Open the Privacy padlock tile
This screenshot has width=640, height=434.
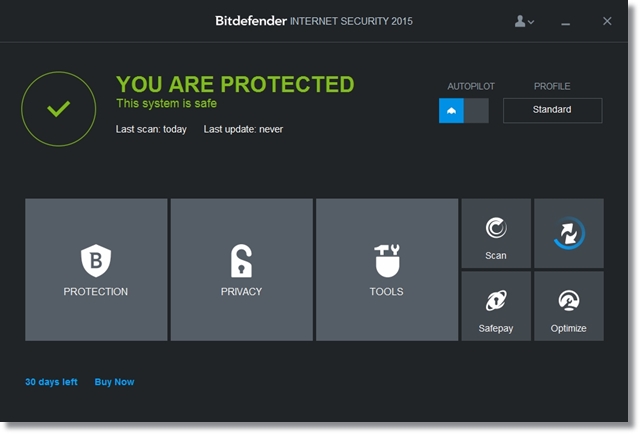pos(242,269)
